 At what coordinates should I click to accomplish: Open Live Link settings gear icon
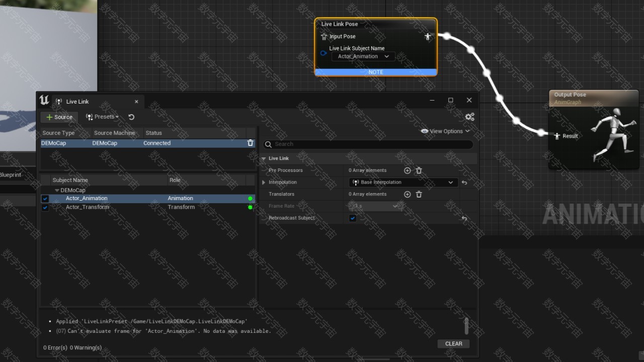coord(469,117)
